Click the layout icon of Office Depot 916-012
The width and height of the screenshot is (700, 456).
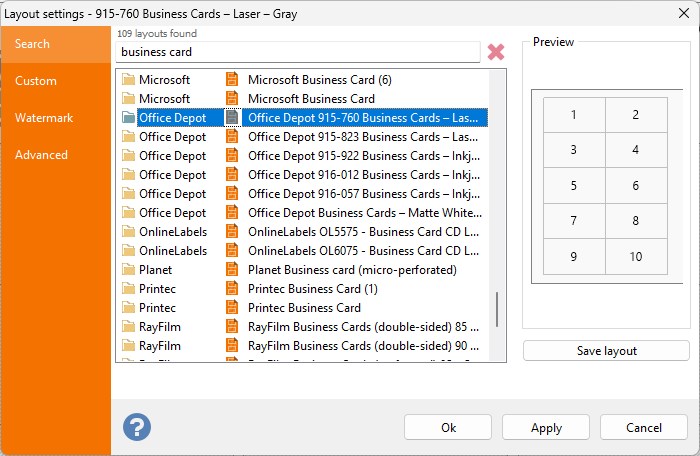tap(232, 175)
